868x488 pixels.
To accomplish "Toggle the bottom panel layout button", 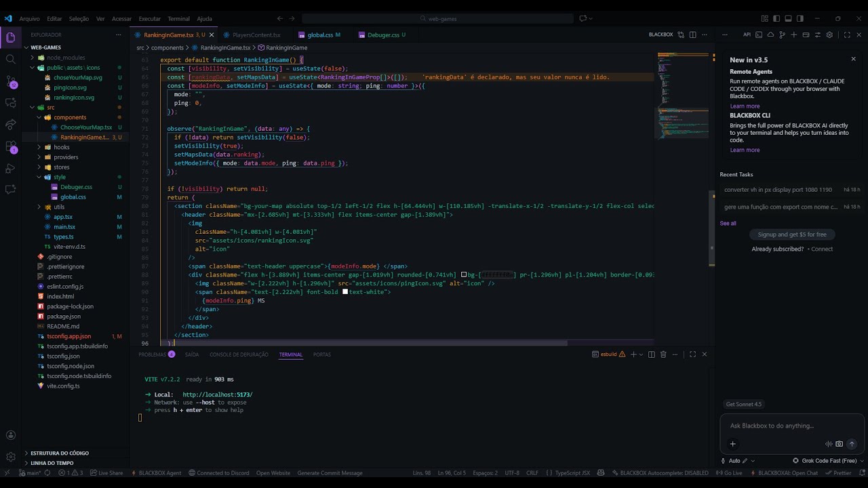I will [x=789, y=19].
